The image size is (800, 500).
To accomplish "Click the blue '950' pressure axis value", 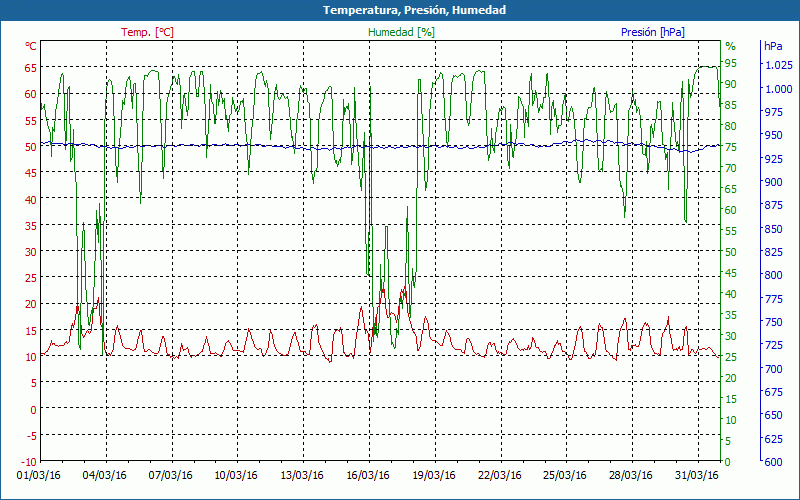I will tap(773, 135).
